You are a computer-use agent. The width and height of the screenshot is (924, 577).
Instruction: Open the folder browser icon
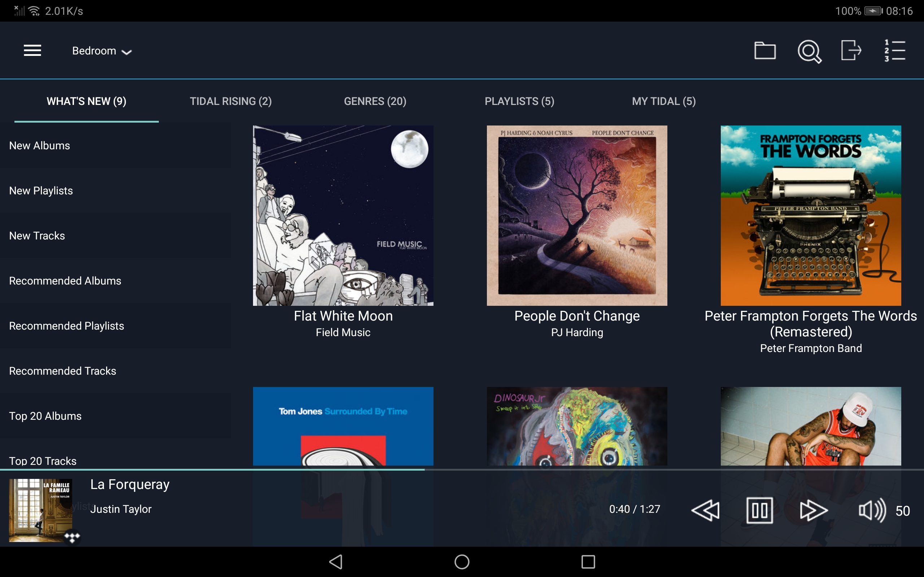coord(765,50)
